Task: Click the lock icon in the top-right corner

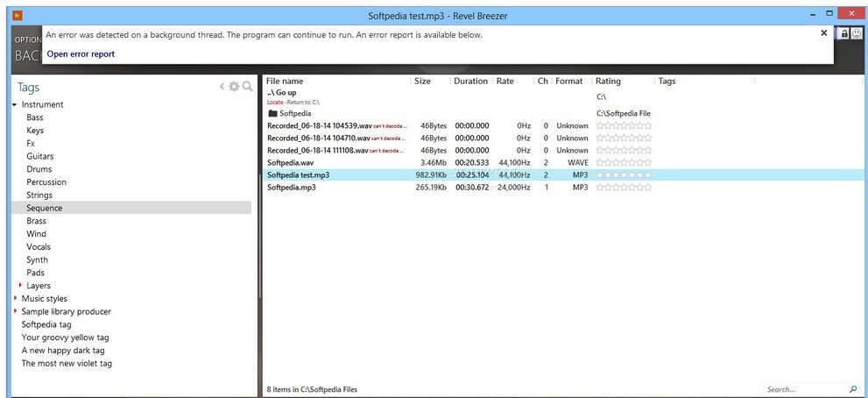Action: tap(843, 33)
